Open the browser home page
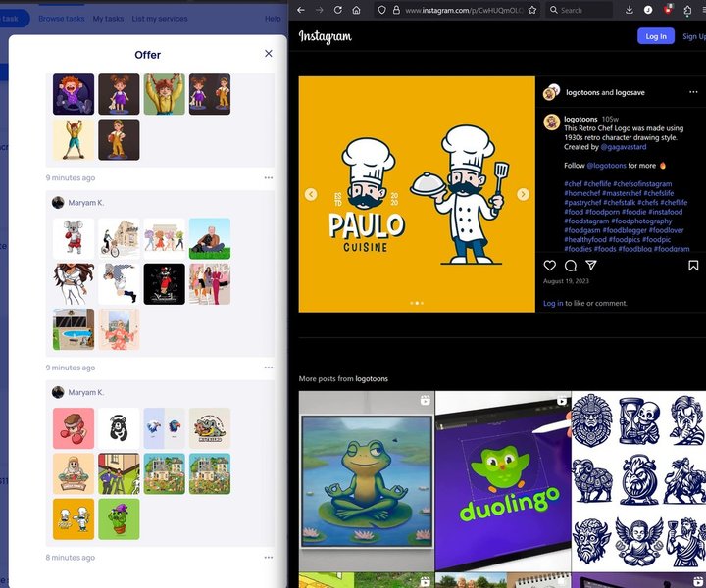Viewport: 706px width, 588px height. 356,10
